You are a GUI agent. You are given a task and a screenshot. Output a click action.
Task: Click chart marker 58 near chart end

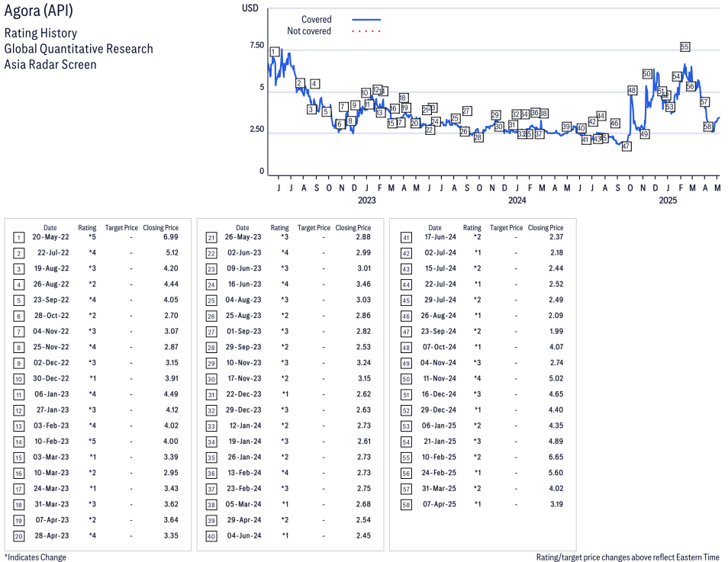[707, 127]
